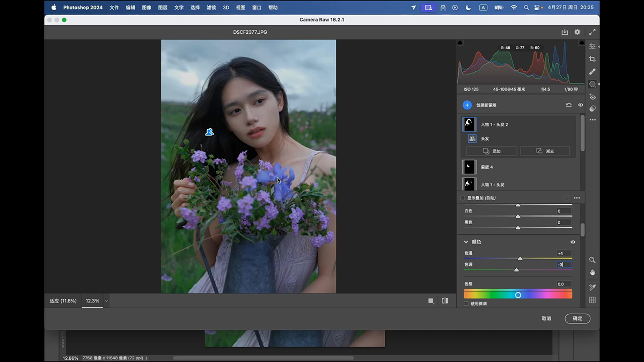Toggle visibility eye of 颜色 section
The height and width of the screenshot is (362, 644).
(573, 242)
